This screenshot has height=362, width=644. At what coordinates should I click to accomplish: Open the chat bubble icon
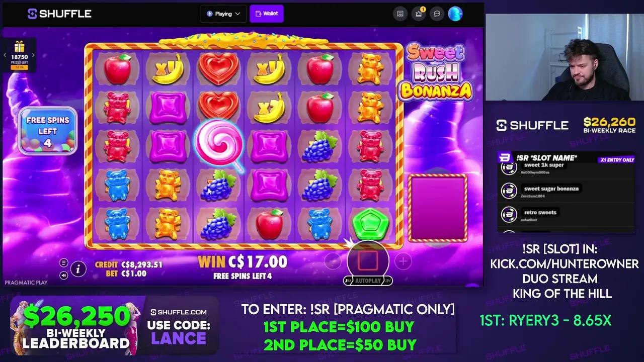point(437,14)
